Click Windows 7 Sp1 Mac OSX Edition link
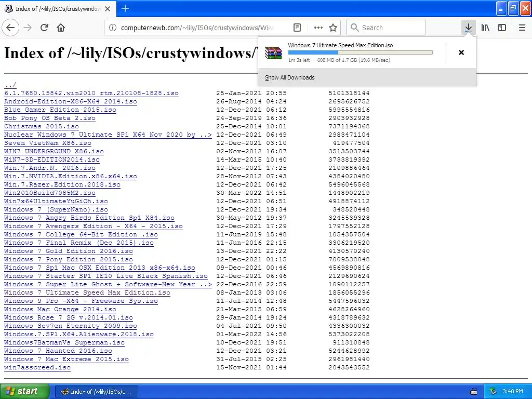Screen dimensions: 532x399 pyautogui.click(x=100, y=268)
